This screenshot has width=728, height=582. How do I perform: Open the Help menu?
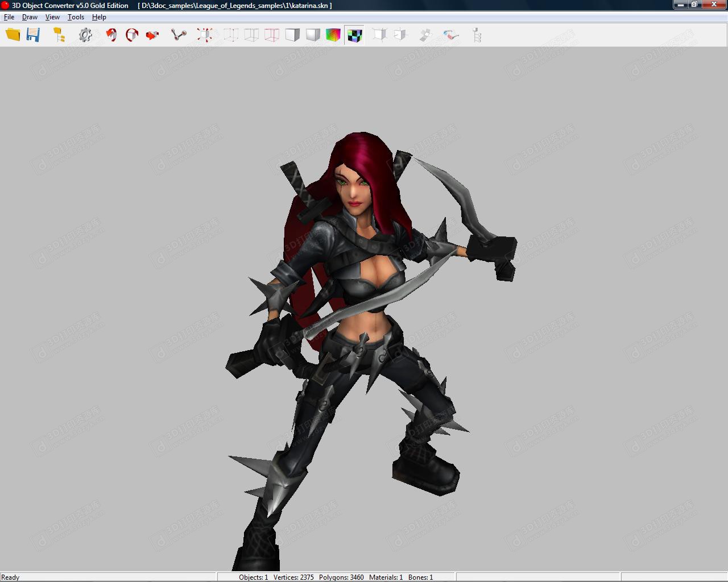99,17
